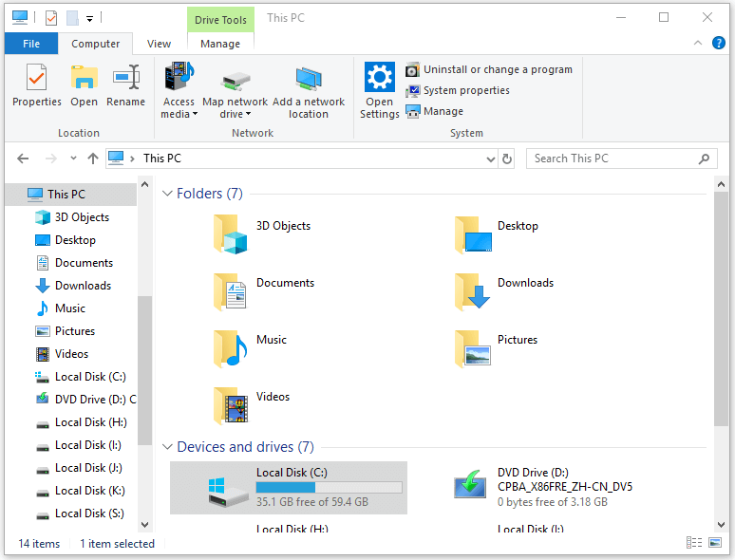Image resolution: width=735 pixels, height=560 pixels.
Task: Click navigation pane scroll down arrow
Action: (145, 525)
